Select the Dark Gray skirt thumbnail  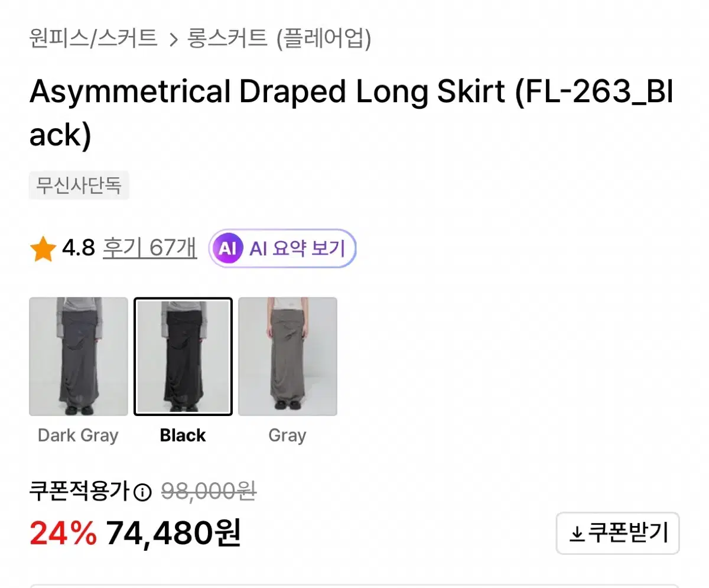click(x=79, y=356)
